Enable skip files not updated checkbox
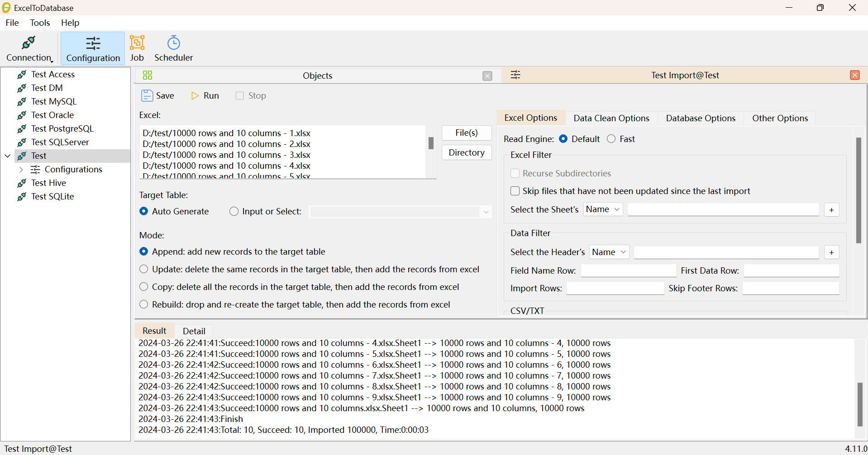 [x=515, y=191]
